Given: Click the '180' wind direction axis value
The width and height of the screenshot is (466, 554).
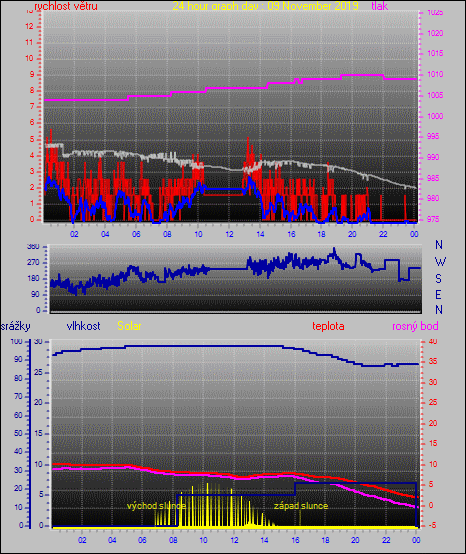Looking at the screenshot, I should click(x=33, y=279).
